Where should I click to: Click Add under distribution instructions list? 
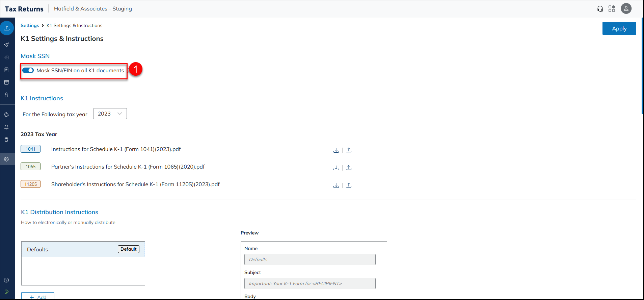pos(38,297)
